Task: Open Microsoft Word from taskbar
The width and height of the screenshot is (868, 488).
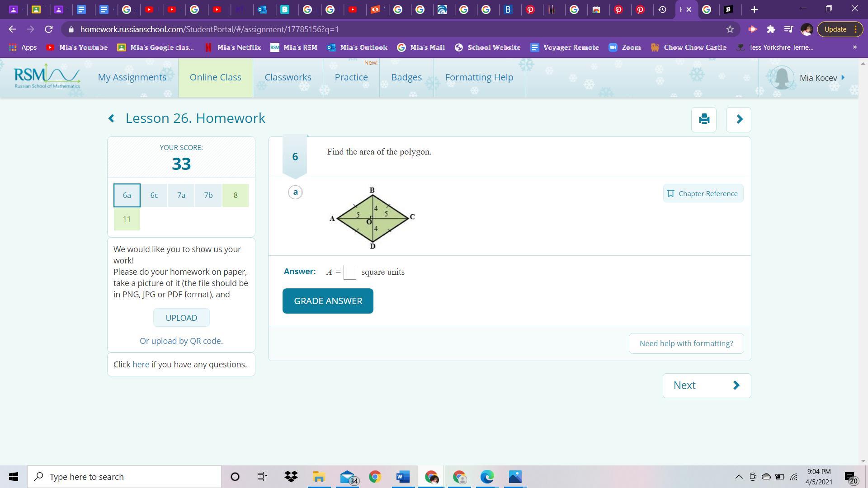Action: coord(402,477)
